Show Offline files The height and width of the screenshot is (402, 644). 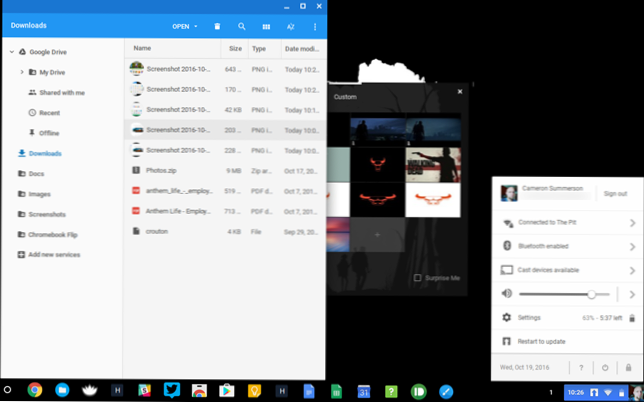coord(49,133)
